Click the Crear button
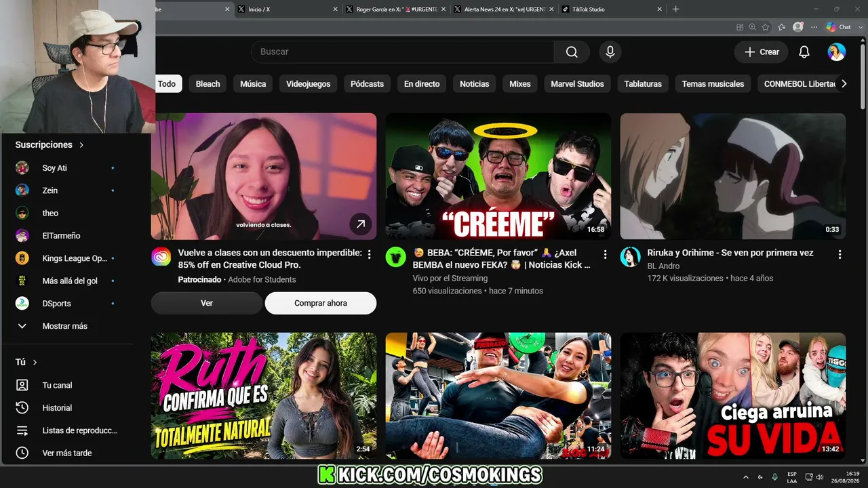 (762, 52)
